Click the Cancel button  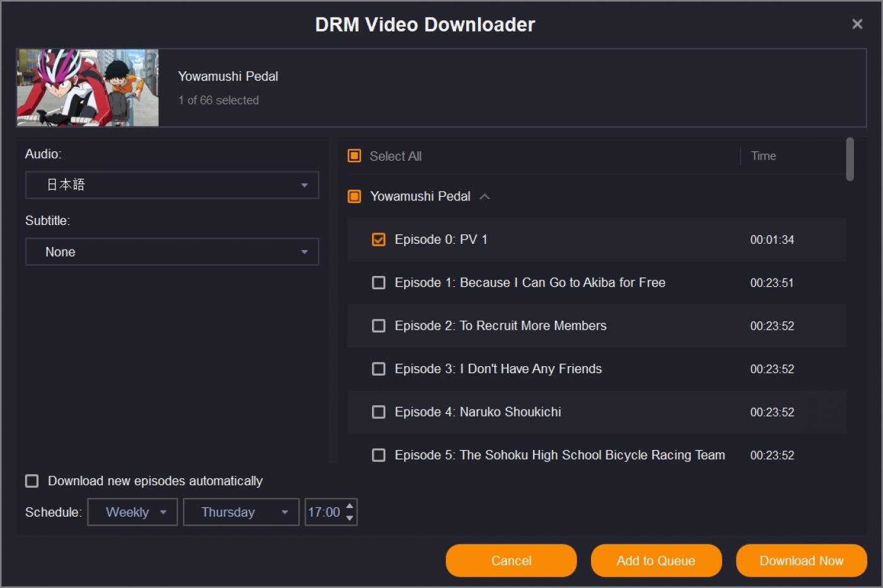(511, 560)
